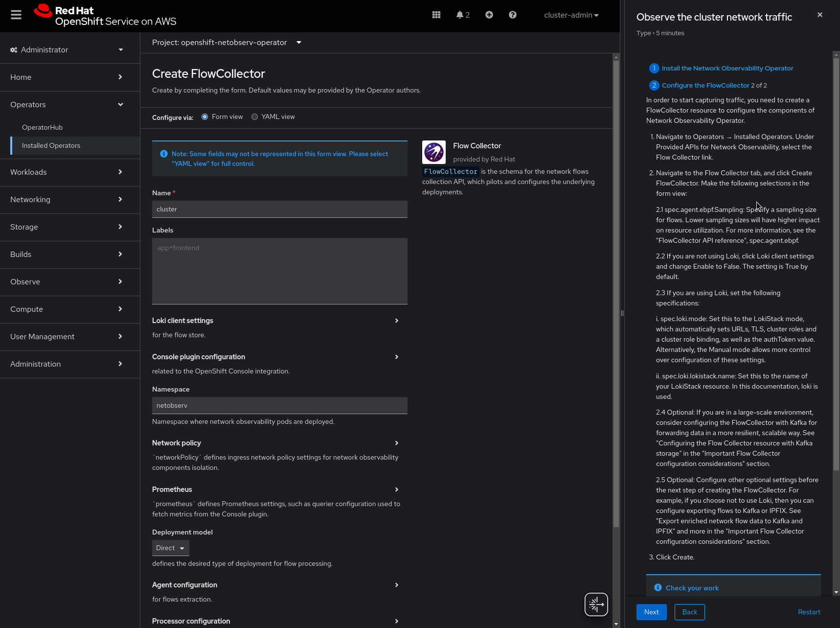Click the floating assistant icon button
The width and height of the screenshot is (840, 628).
click(596, 605)
